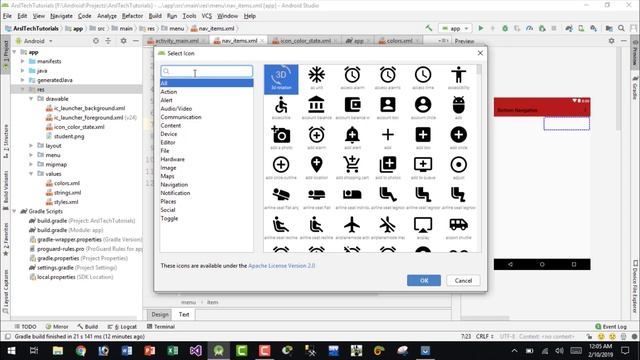The height and width of the screenshot is (360, 640).
Task: Open the Logcat tool window
Action: [x=122, y=327]
